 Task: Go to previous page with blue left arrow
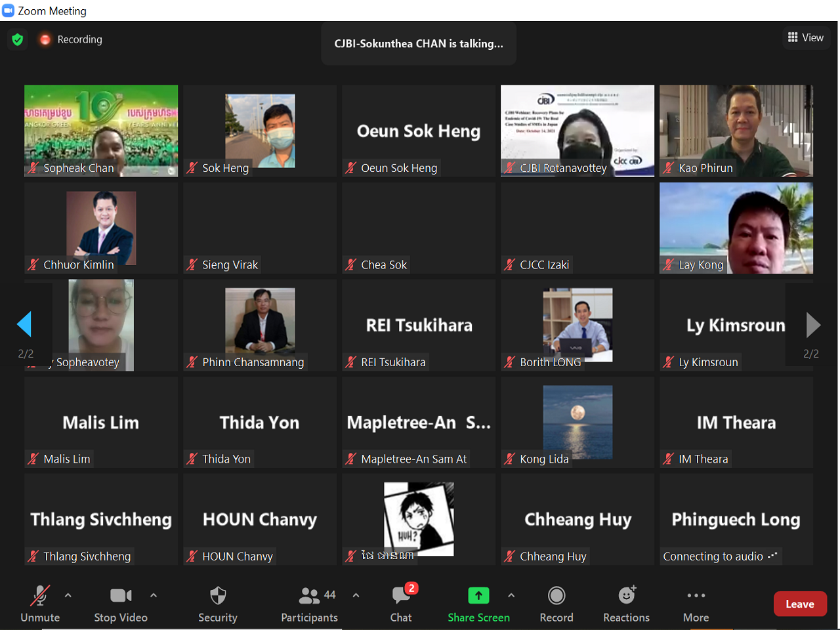(x=25, y=324)
